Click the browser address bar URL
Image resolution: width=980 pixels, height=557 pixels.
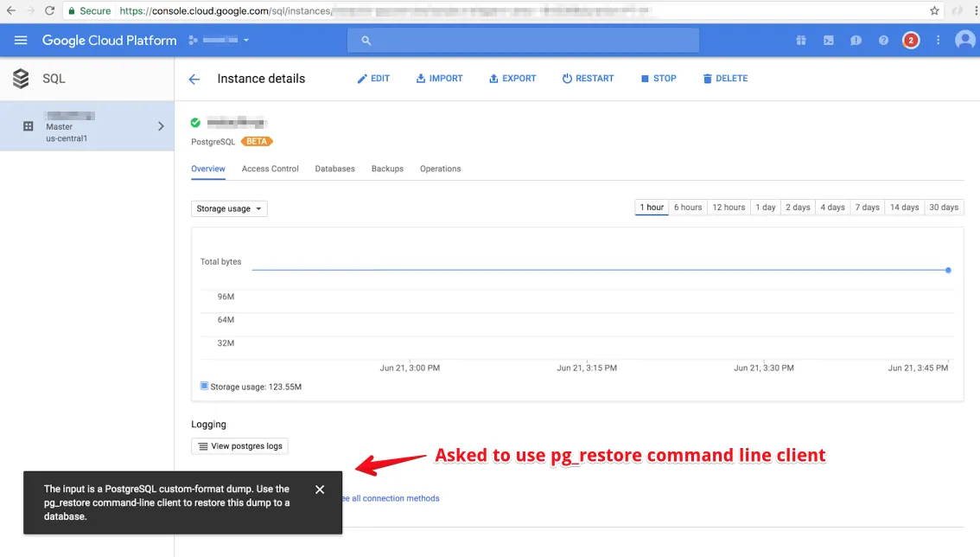pyautogui.click(x=385, y=10)
